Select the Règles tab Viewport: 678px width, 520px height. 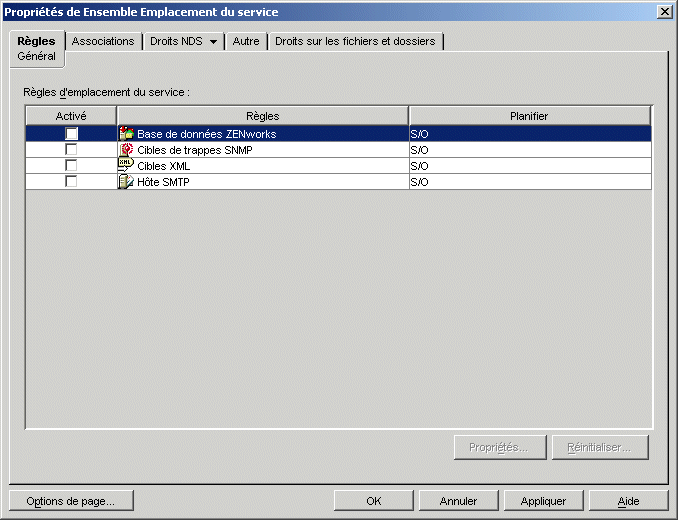coord(36,41)
